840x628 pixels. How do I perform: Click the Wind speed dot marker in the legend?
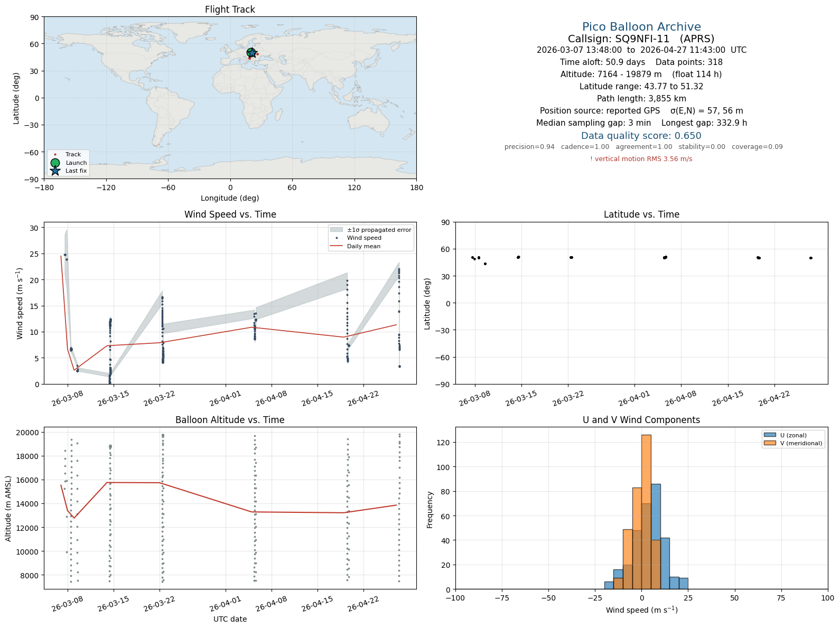tap(337, 238)
